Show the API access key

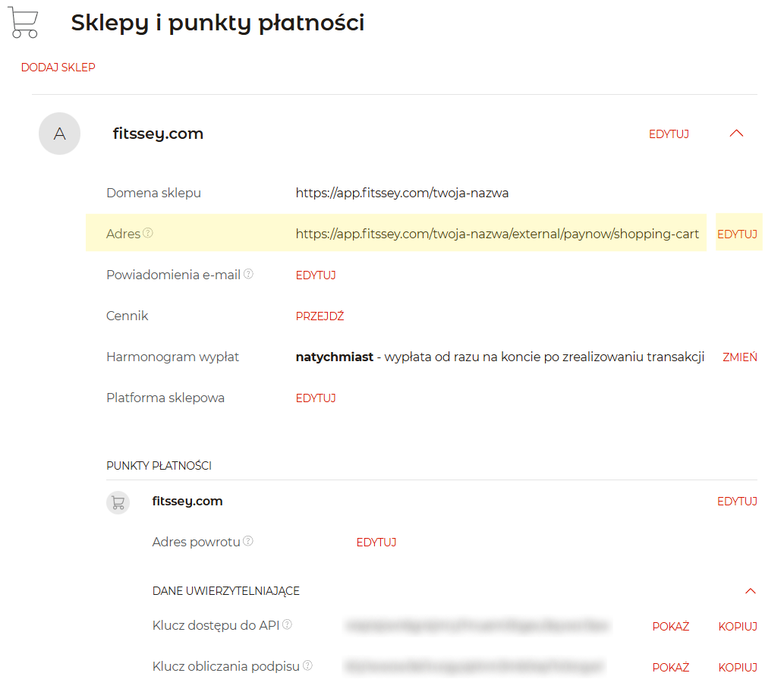click(671, 627)
